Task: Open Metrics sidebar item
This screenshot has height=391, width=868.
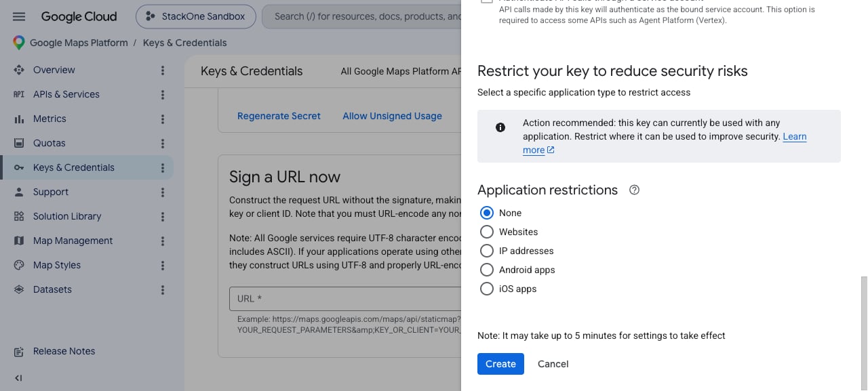Action: pos(50,119)
